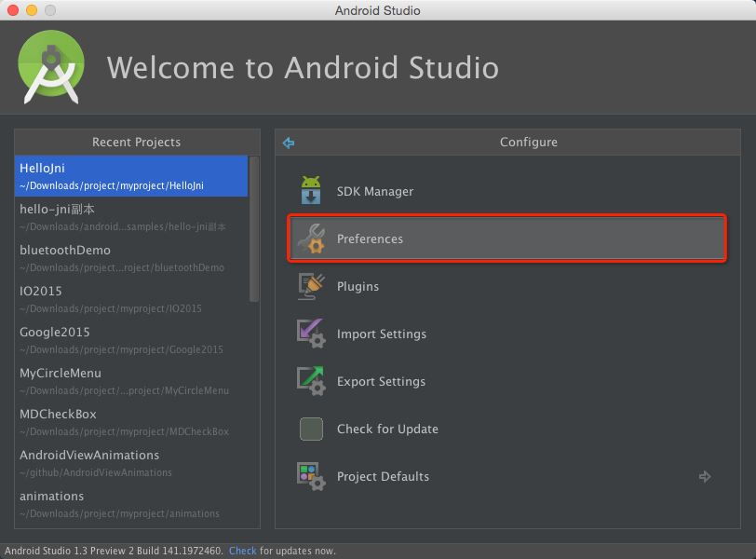Minimize the window with yellow button
Image resolution: width=756 pixels, height=559 pixels.
coord(32,10)
